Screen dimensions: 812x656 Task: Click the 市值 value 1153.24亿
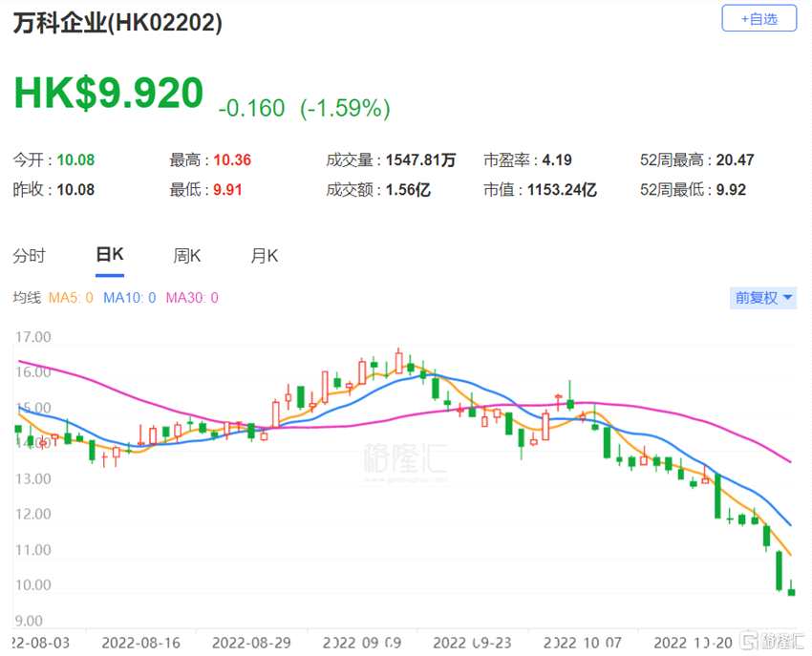tap(562, 190)
